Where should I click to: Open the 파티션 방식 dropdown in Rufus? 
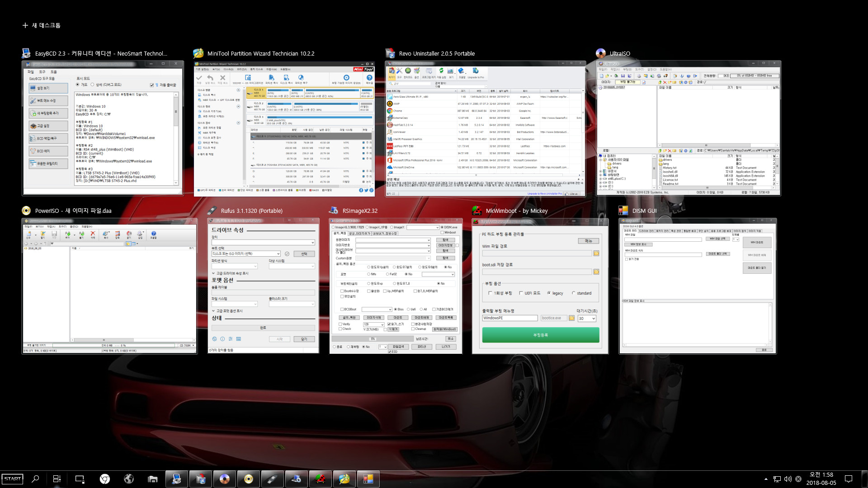point(234,267)
